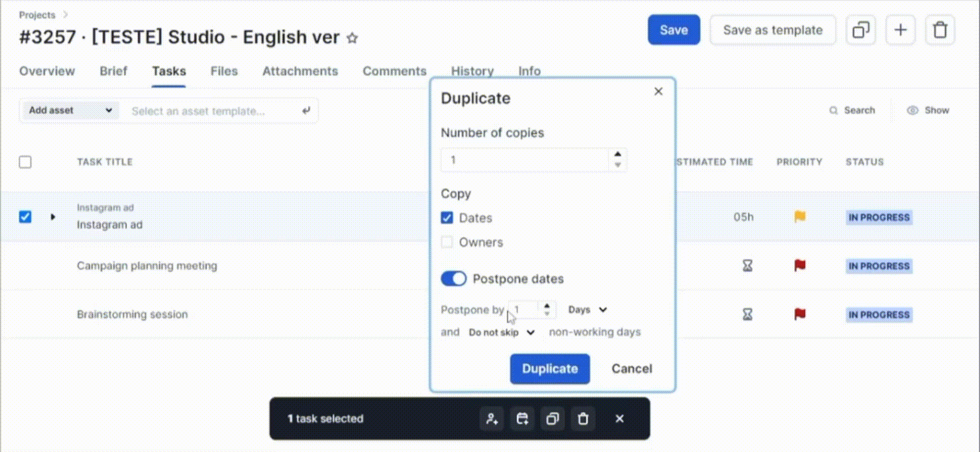Click hourglass icon for Campaign planning meeting

pos(747,266)
